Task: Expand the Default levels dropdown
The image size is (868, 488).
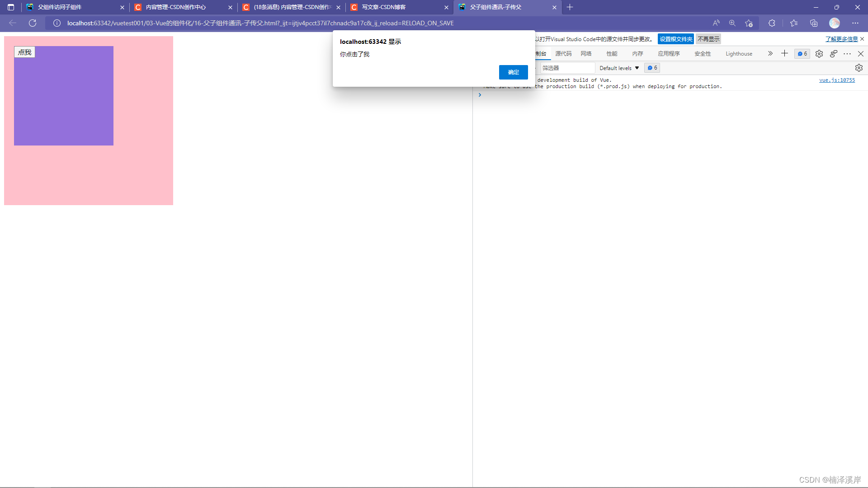Action: click(x=619, y=68)
